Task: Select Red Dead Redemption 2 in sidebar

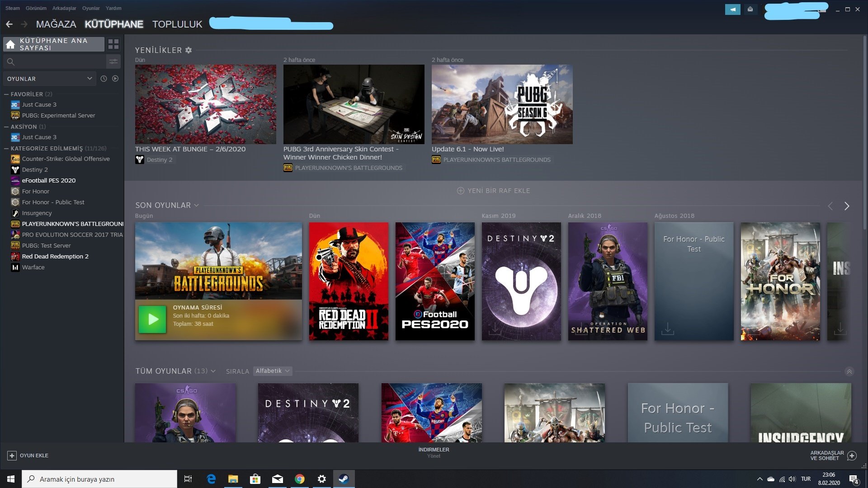Action: [55, 257]
